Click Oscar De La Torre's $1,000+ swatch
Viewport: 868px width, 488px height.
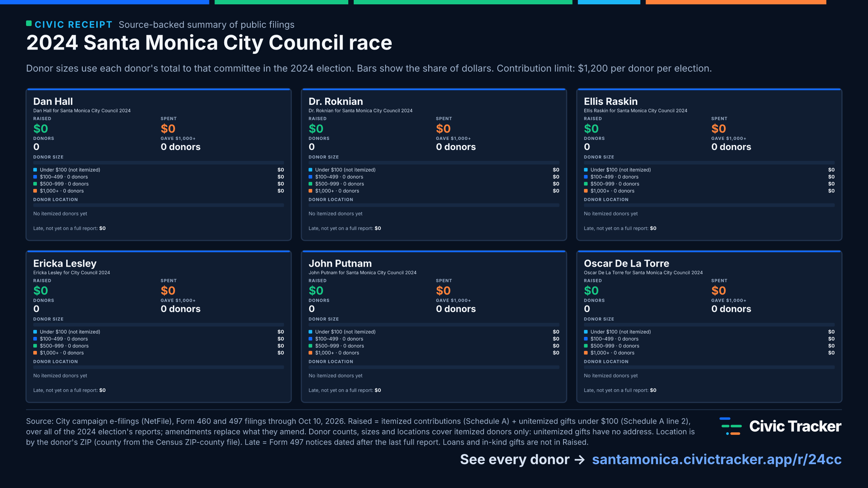pos(586,353)
